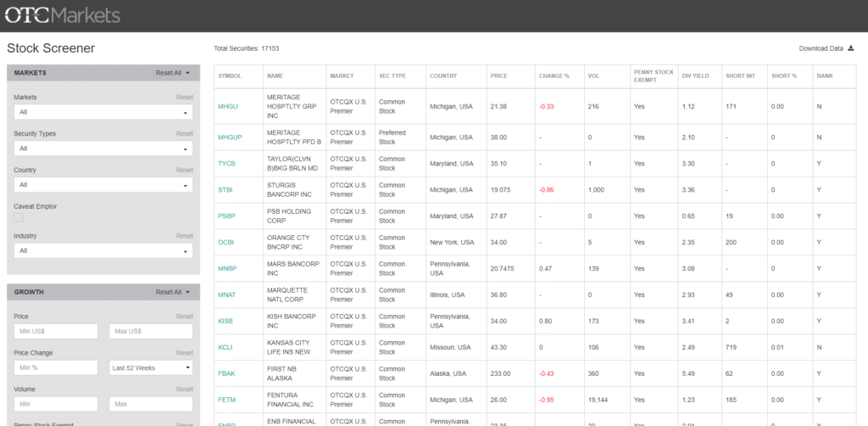Click the Max volume input field
Screen dimensions: 868x426
pos(151,404)
